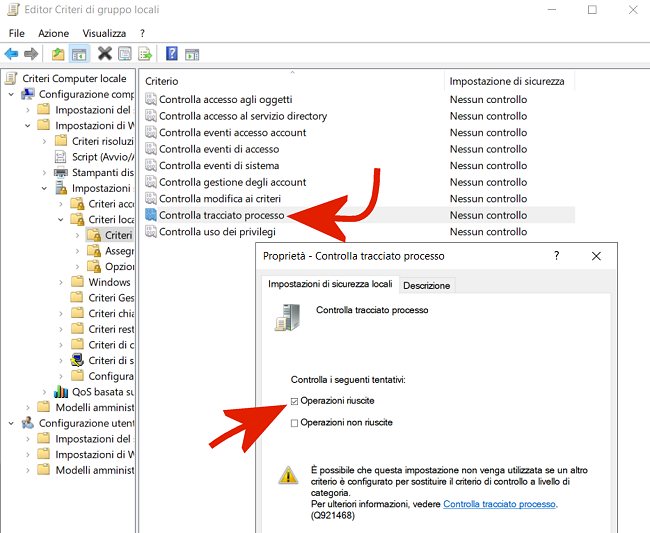The image size is (650, 533).
Task: Open the Azione menu
Action: coord(54,33)
